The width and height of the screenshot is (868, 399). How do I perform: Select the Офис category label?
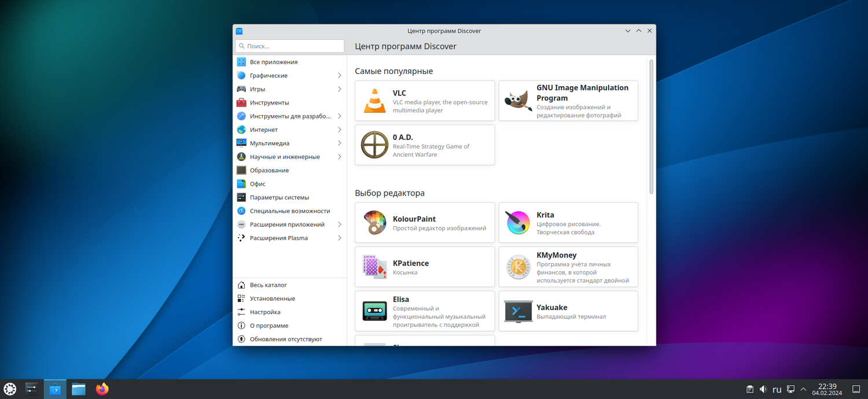tap(258, 184)
